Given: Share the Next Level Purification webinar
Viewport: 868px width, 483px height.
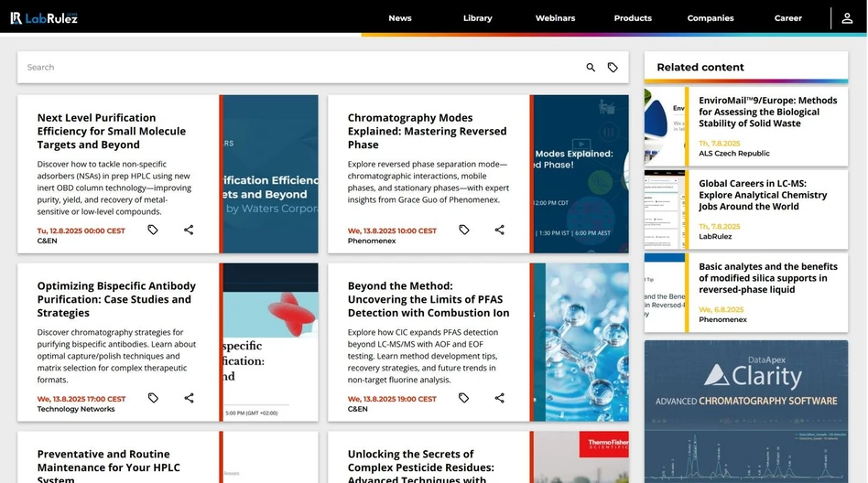Looking at the screenshot, I should [x=189, y=230].
